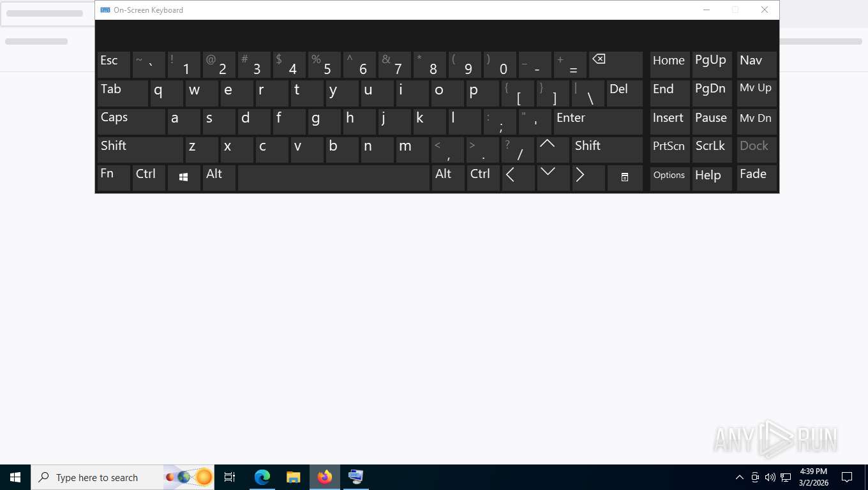Hit the up arrow key
Image resolution: width=868 pixels, height=490 pixels.
coord(553,149)
